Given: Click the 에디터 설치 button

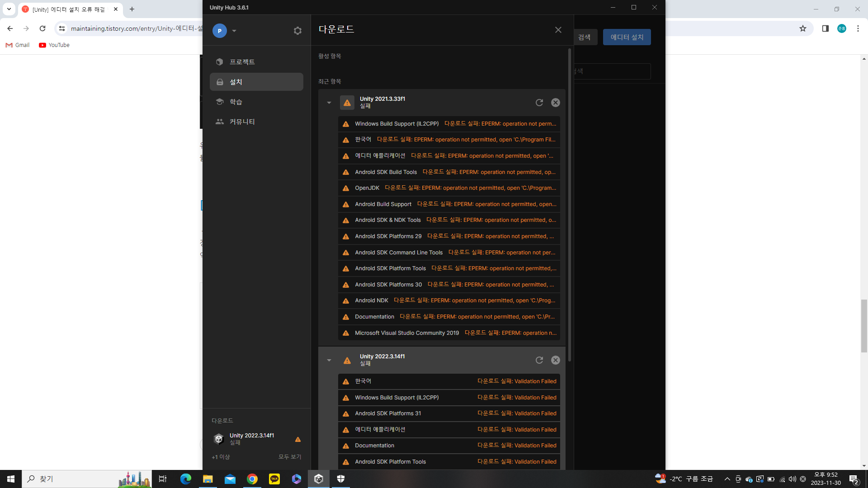Looking at the screenshot, I should [627, 37].
